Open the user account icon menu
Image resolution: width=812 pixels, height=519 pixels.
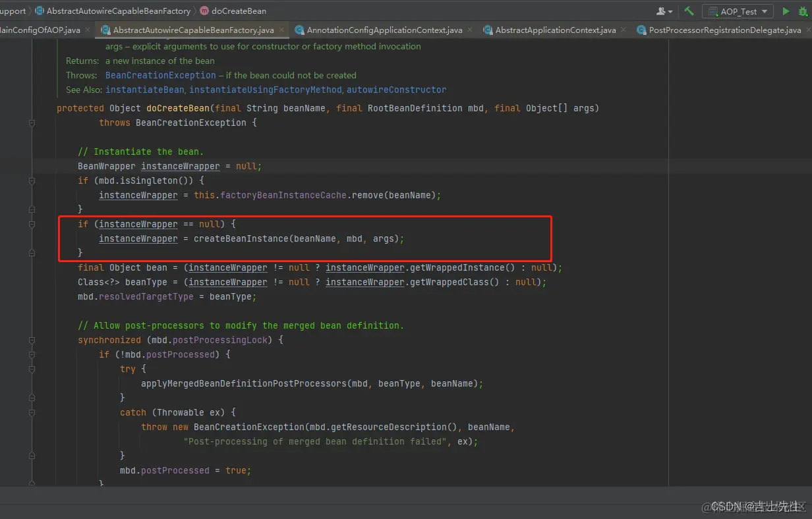[664, 11]
